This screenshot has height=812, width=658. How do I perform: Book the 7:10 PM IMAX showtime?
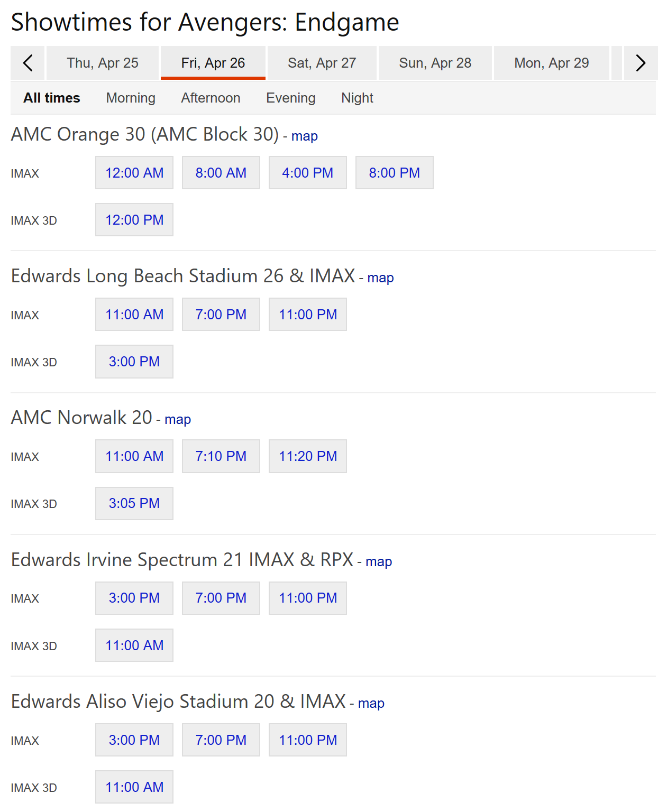(x=221, y=456)
